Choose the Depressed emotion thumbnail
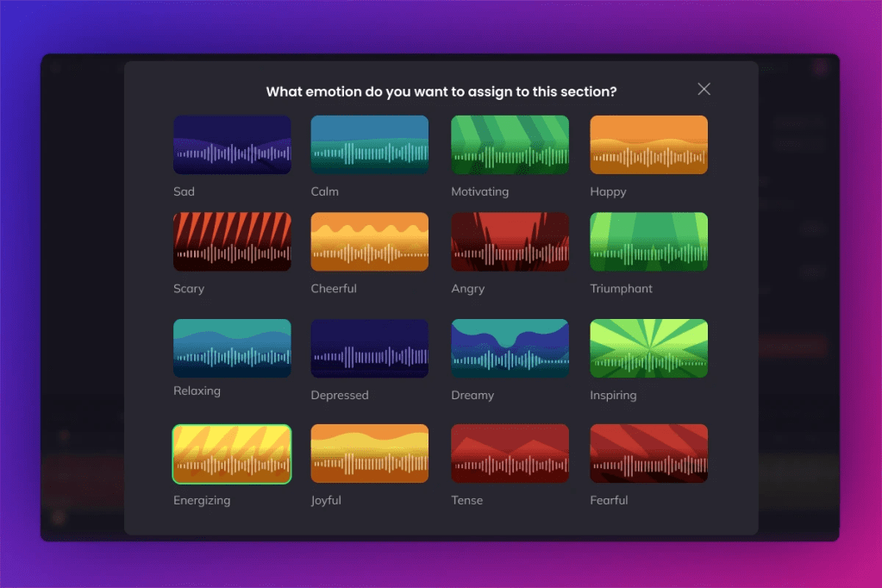 [x=369, y=348]
